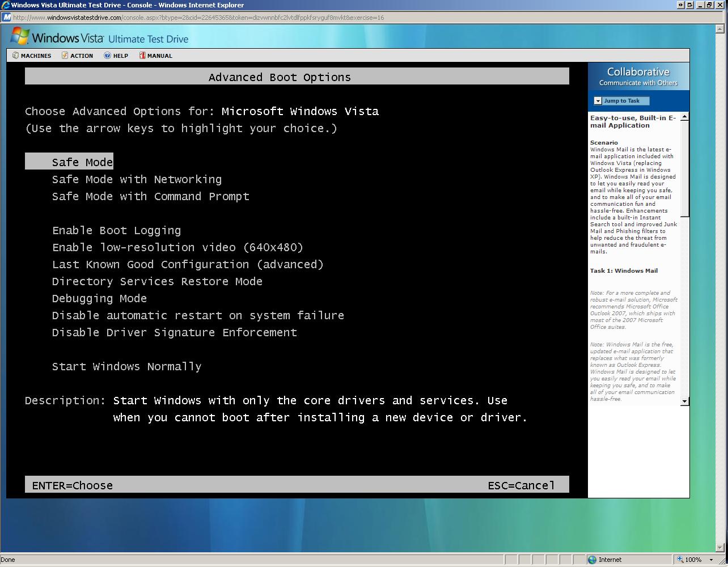
Task: Select Debugging Mode option
Action: pyautogui.click(x=99, y=298)
